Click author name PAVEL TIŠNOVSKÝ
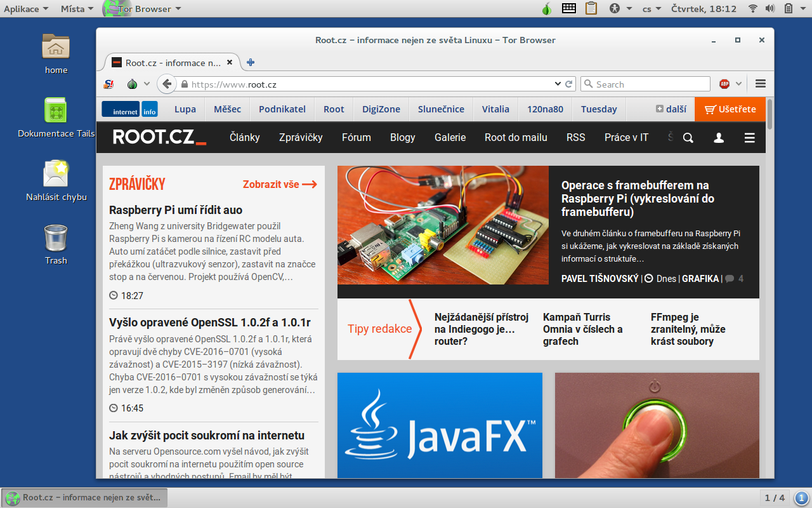 [600, 278]
